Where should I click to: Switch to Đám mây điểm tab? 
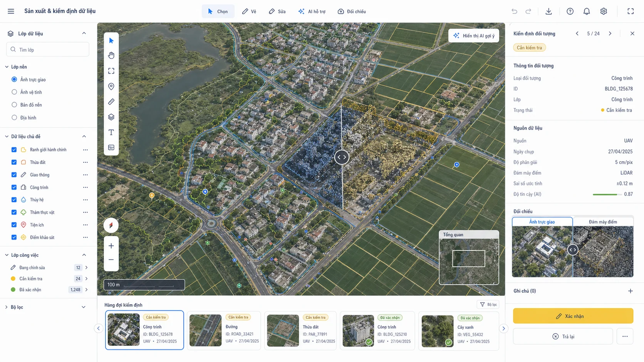pos(603,222)
